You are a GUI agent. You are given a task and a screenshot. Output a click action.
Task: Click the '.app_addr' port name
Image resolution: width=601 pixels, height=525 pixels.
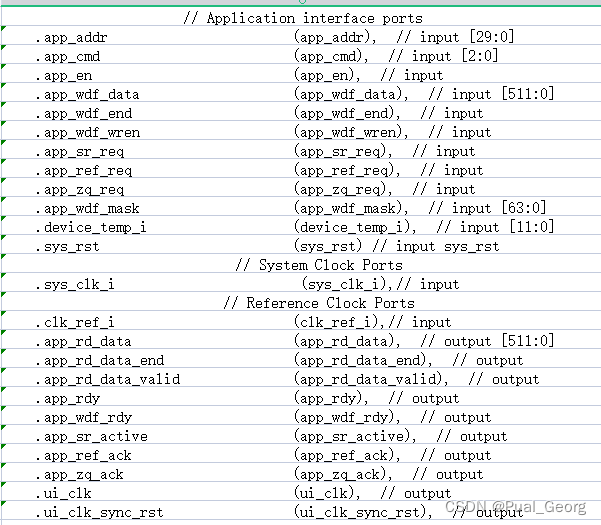pyautogui.click(x=71, y=38)
